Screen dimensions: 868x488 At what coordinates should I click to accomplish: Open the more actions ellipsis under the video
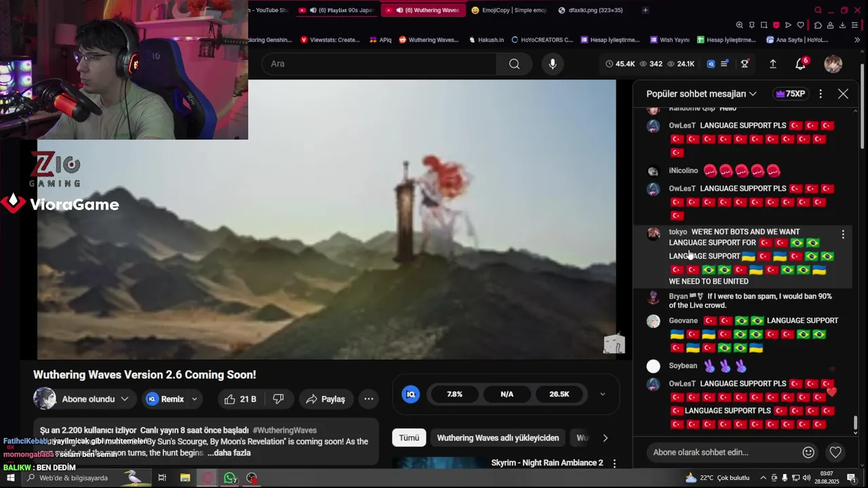point(368,399)
